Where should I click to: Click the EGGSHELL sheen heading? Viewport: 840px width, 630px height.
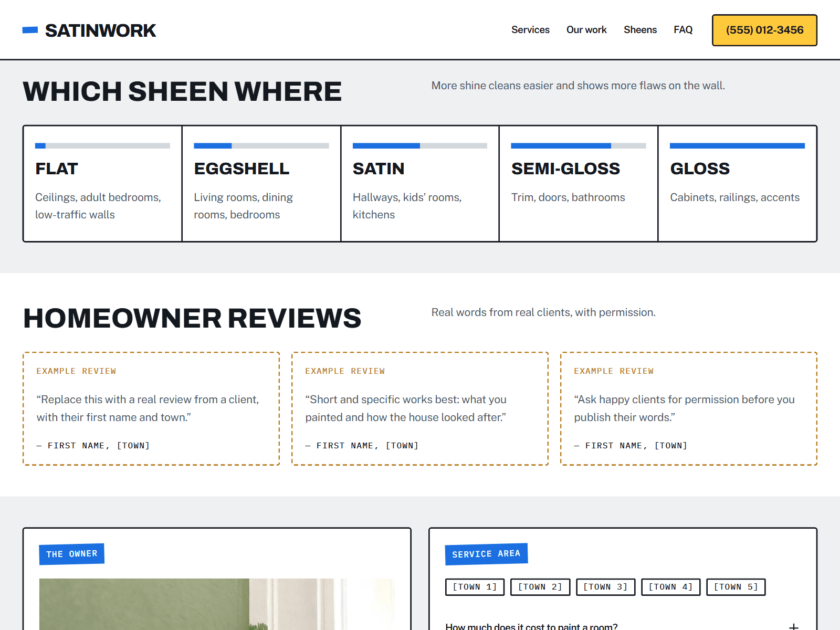coord(241,169)
